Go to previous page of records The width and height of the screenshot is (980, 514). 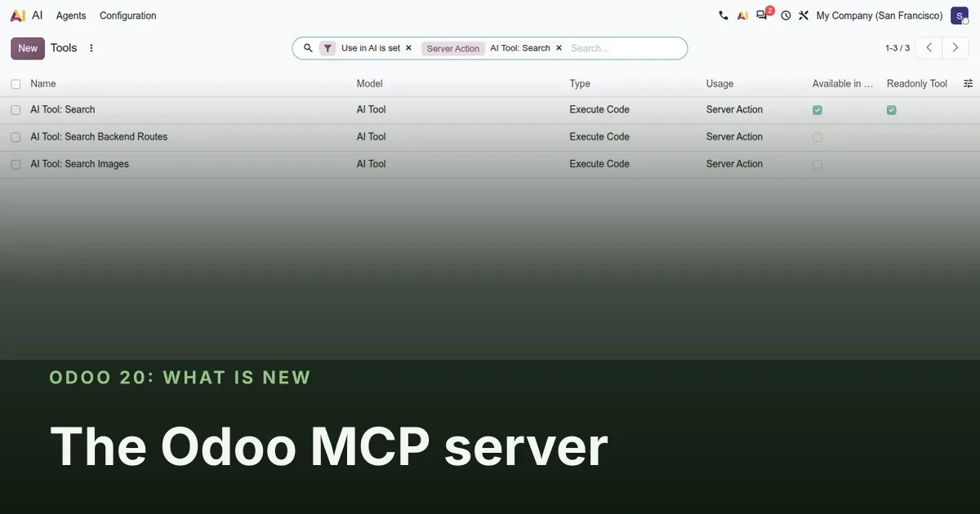tap(929, 48)
